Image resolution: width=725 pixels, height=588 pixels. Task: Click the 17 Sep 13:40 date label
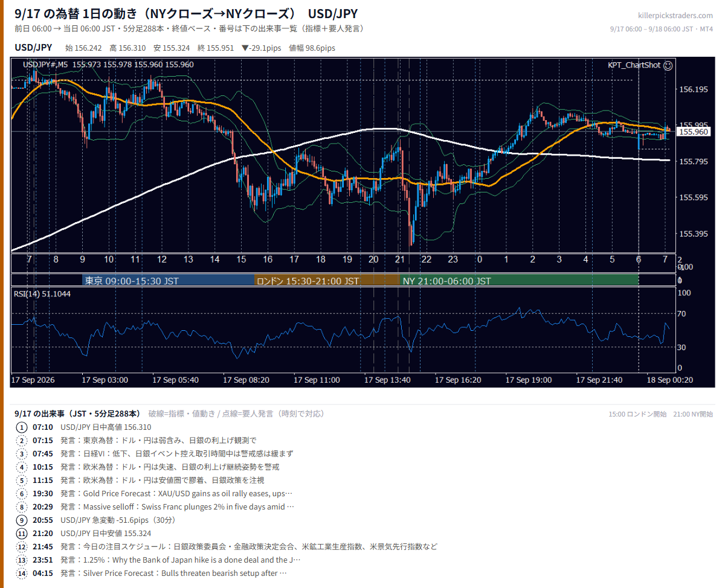tap(387, 380)
